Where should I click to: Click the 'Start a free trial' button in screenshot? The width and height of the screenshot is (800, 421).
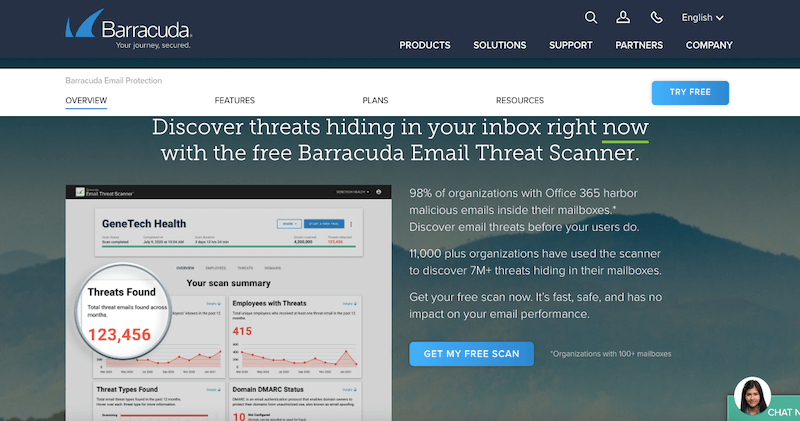pos(324,224)
